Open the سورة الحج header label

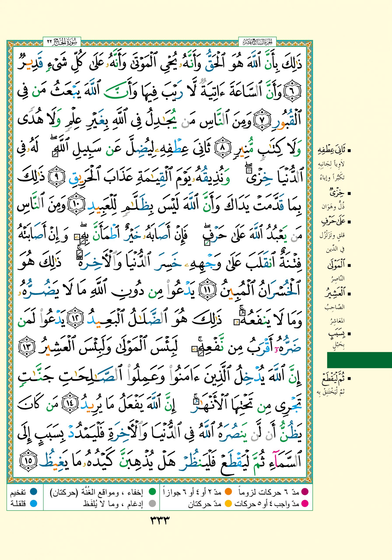coord(62,42)
